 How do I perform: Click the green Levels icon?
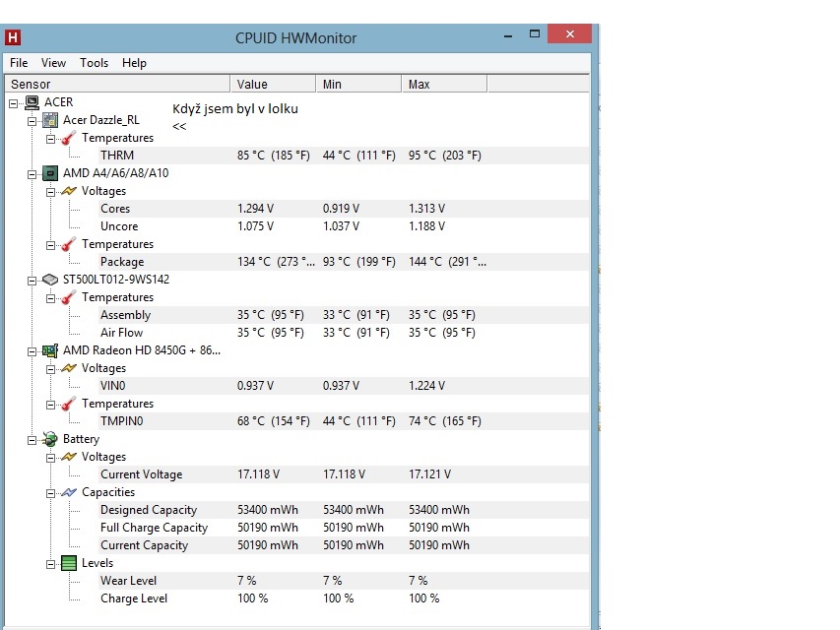[69, 563]
